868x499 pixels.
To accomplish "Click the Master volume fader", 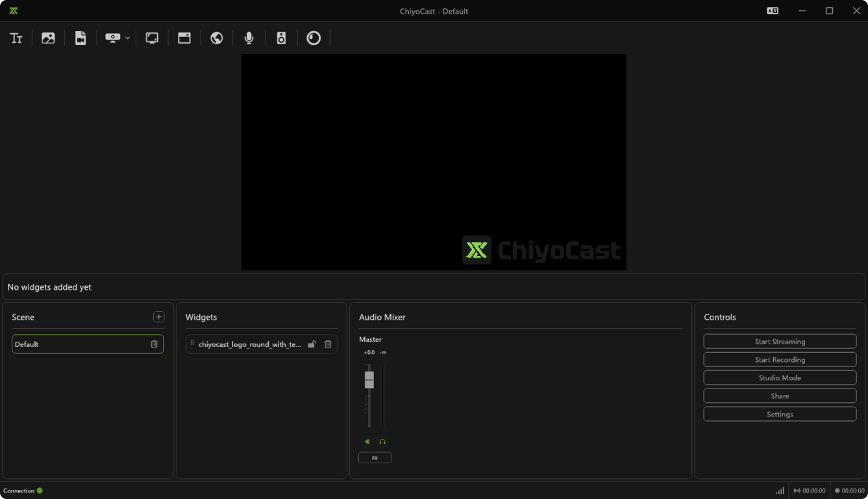I will tap(369, 379).
